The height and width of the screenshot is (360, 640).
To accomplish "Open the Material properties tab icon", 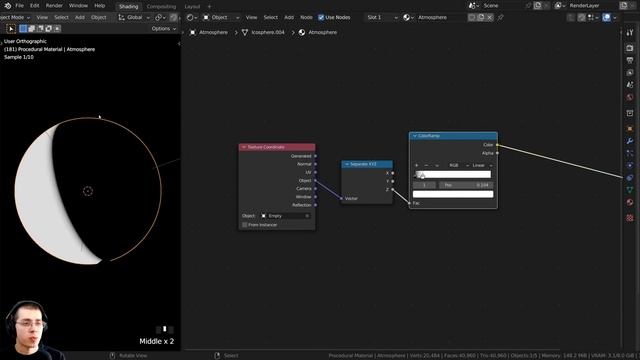I will pos(630,202).
